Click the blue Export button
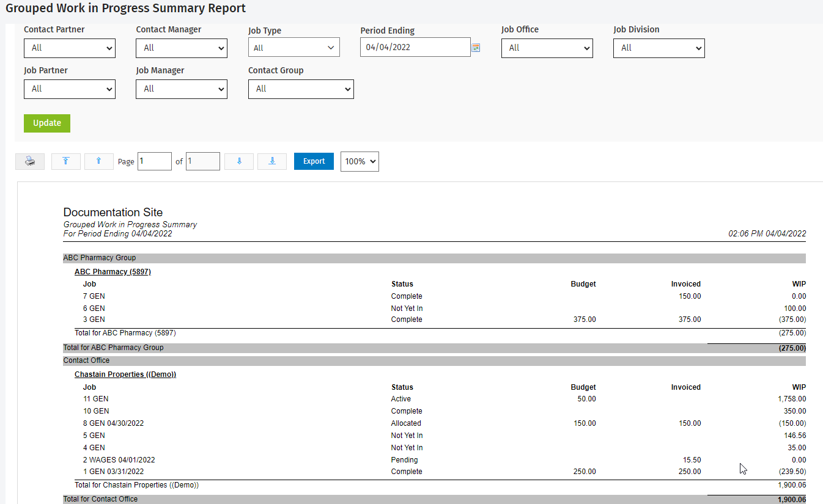823x504 pixels. coord(314,161)
